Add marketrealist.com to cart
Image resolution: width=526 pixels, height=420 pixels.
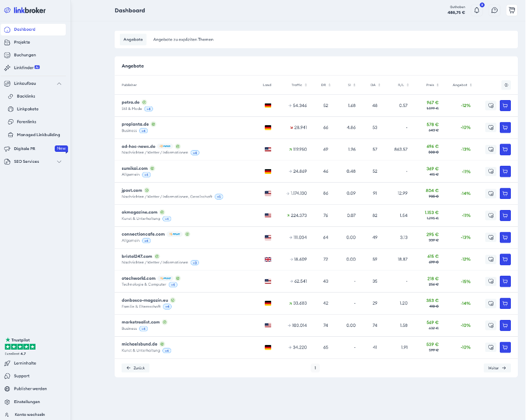pos(505,325)
